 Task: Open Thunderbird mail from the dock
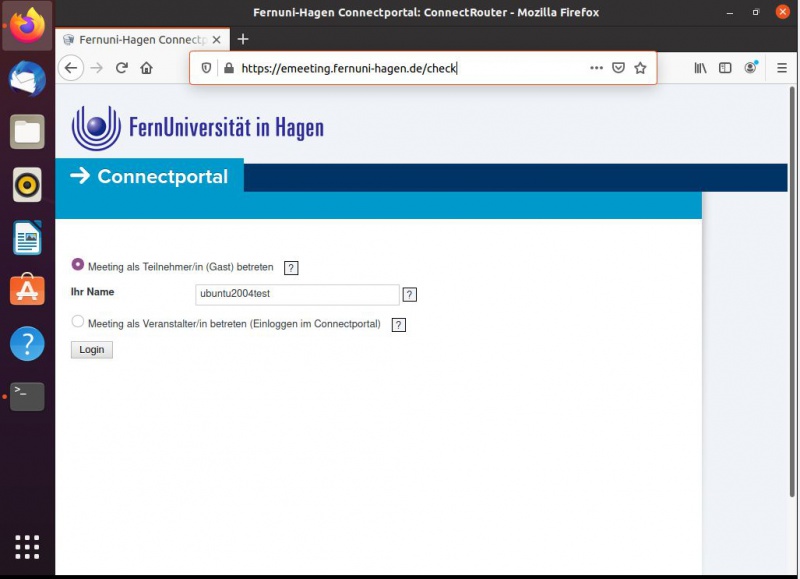pos(27,79)
